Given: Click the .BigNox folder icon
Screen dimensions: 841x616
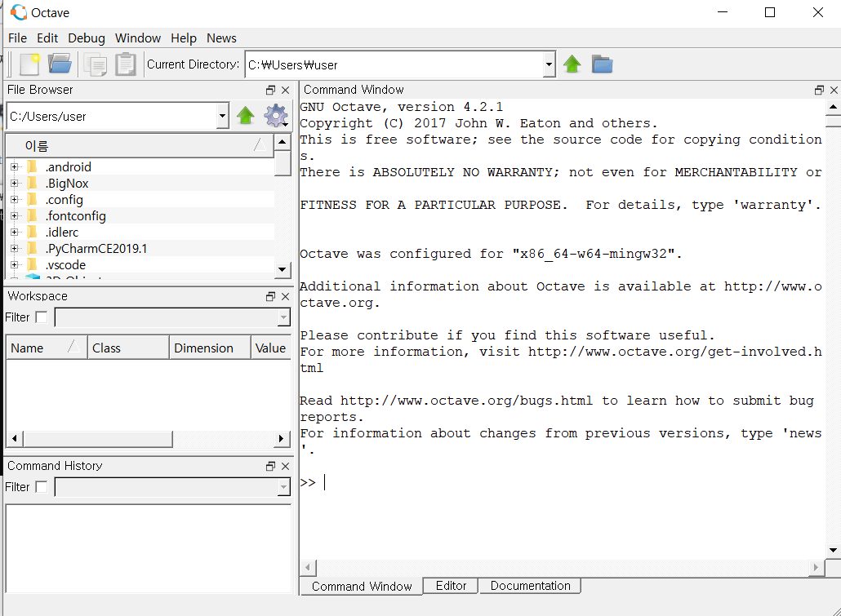Looking at the screenshot, I should [32, 184].
